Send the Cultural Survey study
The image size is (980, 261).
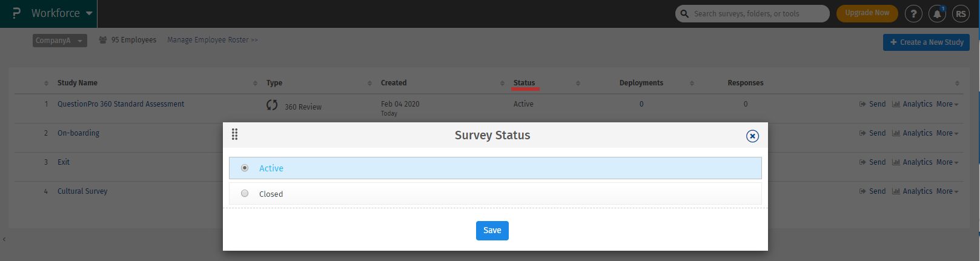[x=872, y=191]
